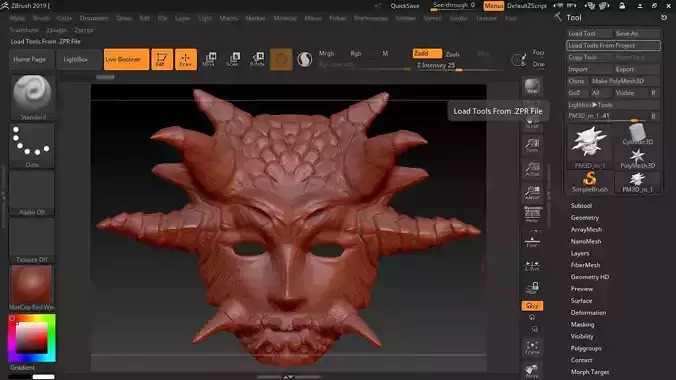Toggle Dynamic Perspective view

[x=532, y=214]
